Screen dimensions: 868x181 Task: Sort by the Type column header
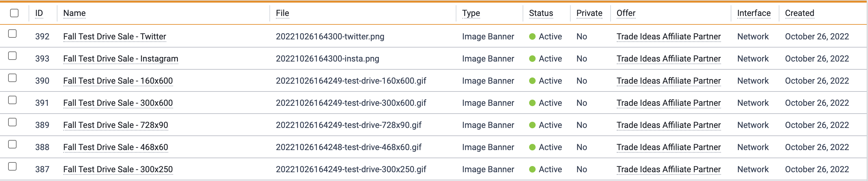coord(471,13)
